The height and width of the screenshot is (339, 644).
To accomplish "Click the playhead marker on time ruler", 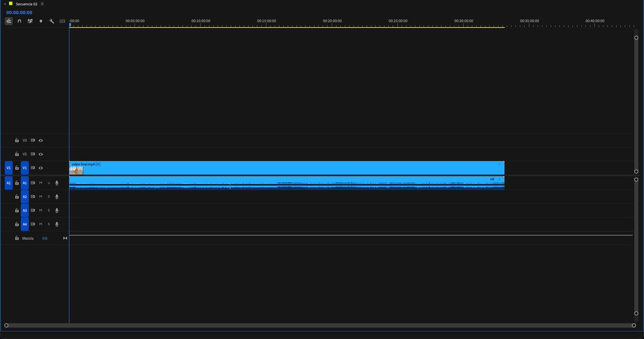I will pos(70,25).
